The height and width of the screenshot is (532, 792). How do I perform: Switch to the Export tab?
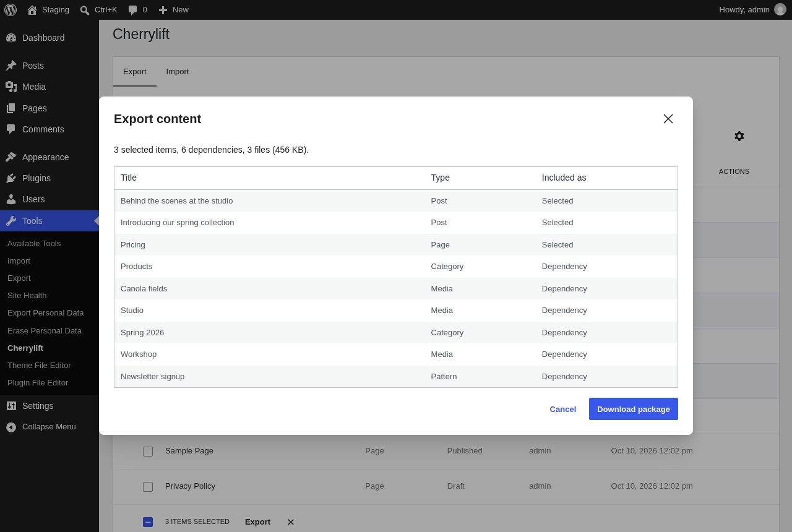pos(135,72)
